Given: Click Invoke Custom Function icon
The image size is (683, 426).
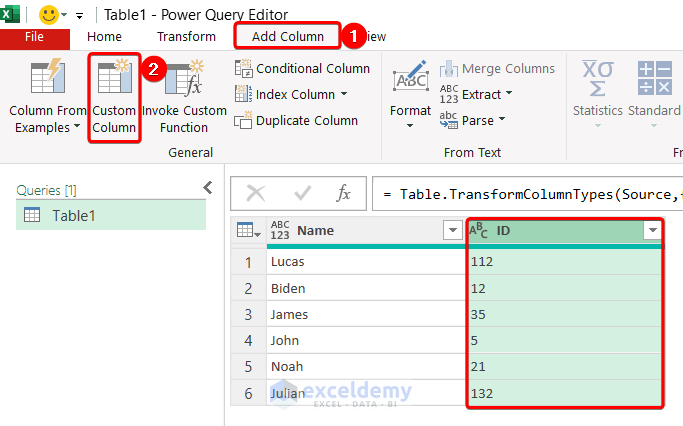Looking at the screenshot, I should [x=184, y=80].
